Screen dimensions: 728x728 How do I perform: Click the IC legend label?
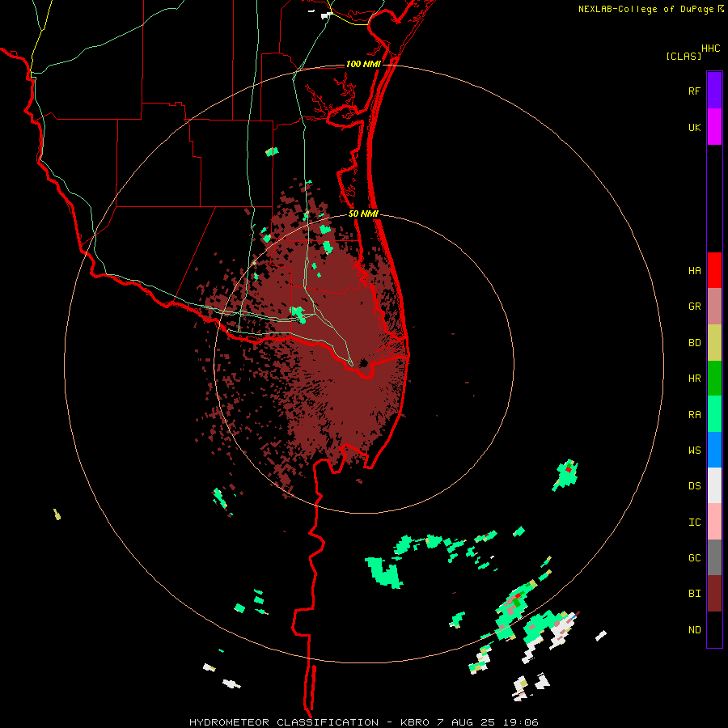click(x=694, y=523)
